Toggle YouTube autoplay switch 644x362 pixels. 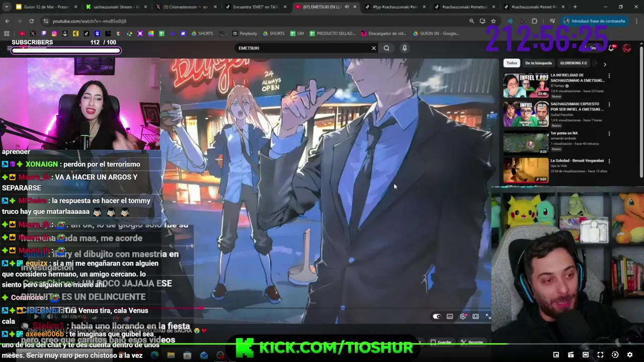(437, 316)
